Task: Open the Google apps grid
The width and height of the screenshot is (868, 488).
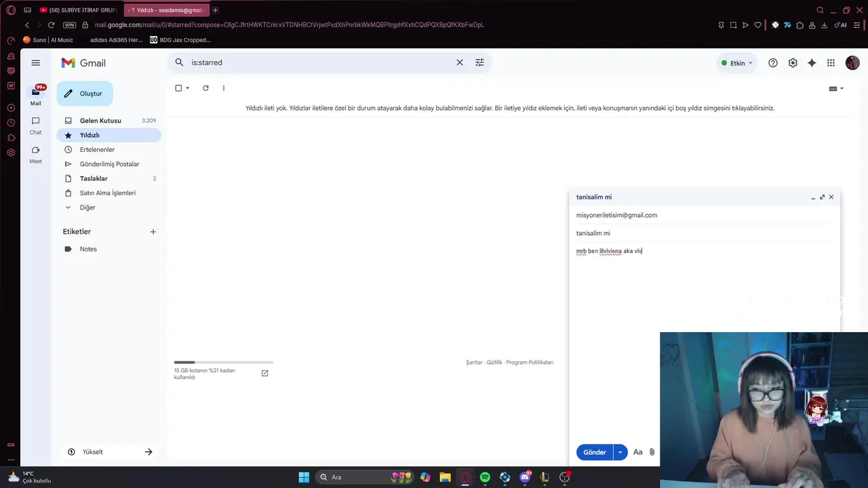Action: (831, 63)
